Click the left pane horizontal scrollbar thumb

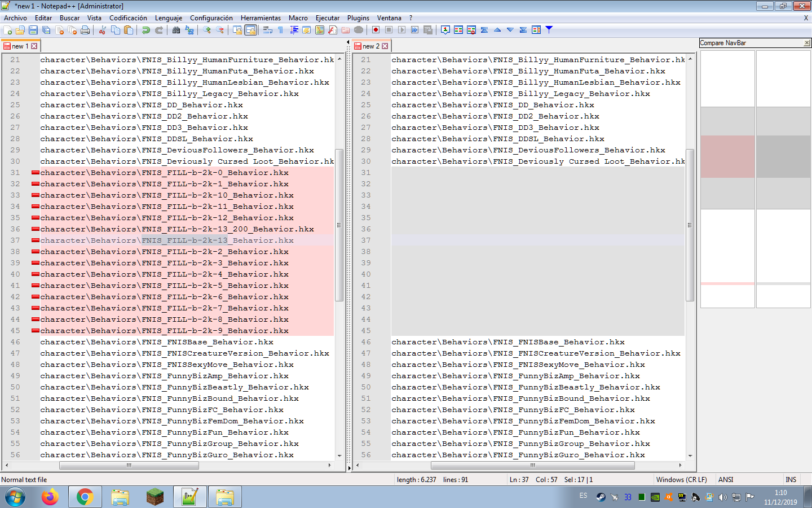point(129,466)
